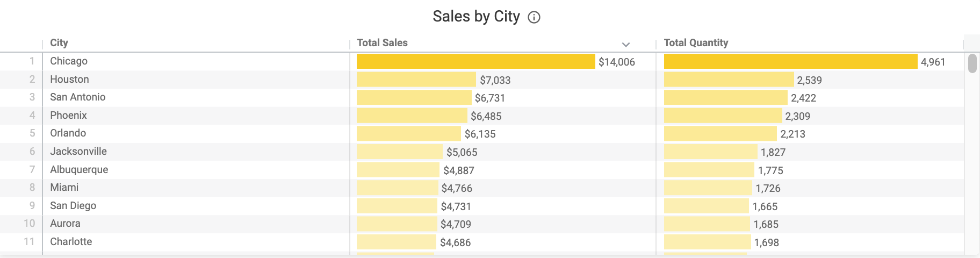The height and width of the screenshot is (258, 980).
Task: Click the 1,685 quantity value
Action: coord(766,225)
